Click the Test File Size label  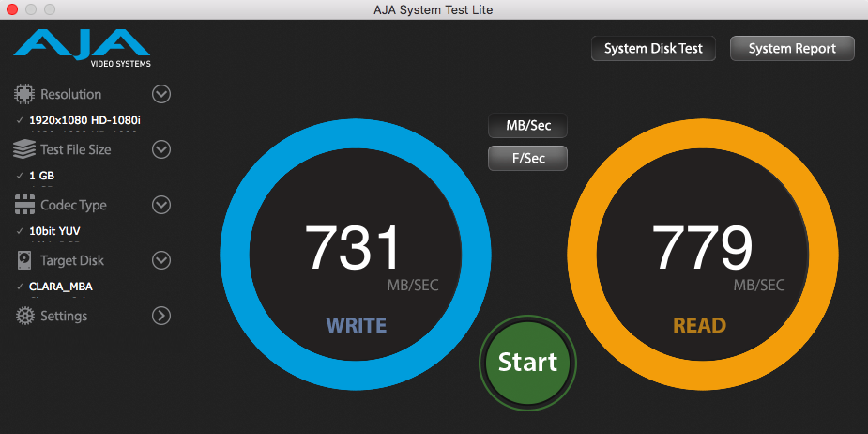pyautogui.click(x=76, y=149)
